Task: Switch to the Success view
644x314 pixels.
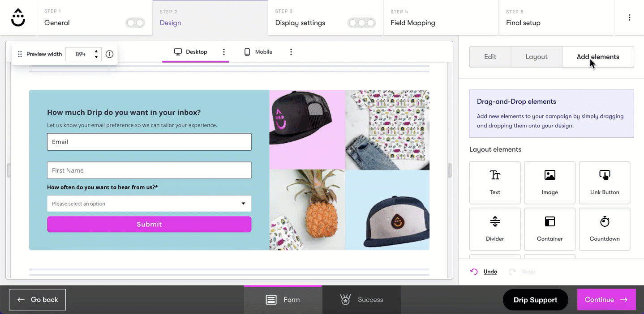Action: [x=361, y=300]
